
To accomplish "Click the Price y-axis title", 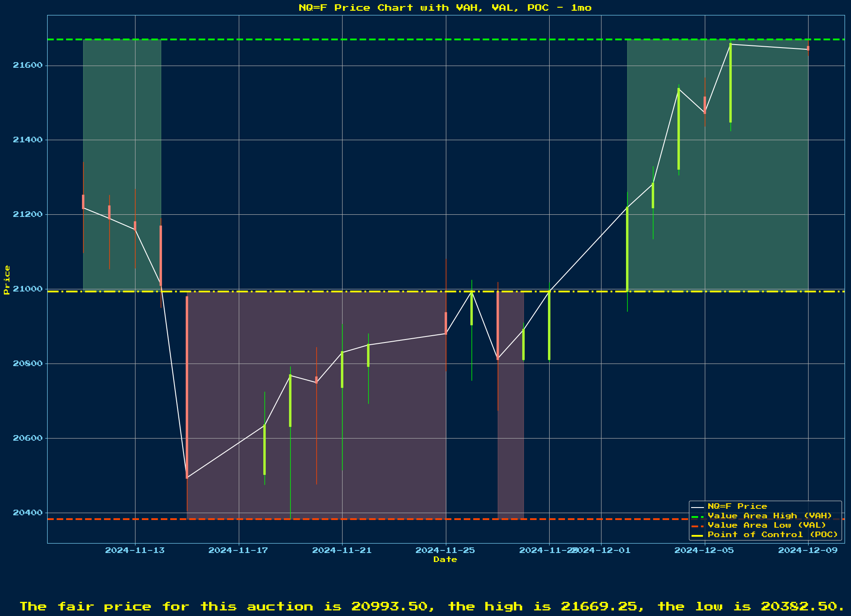I will click(6, 279).
